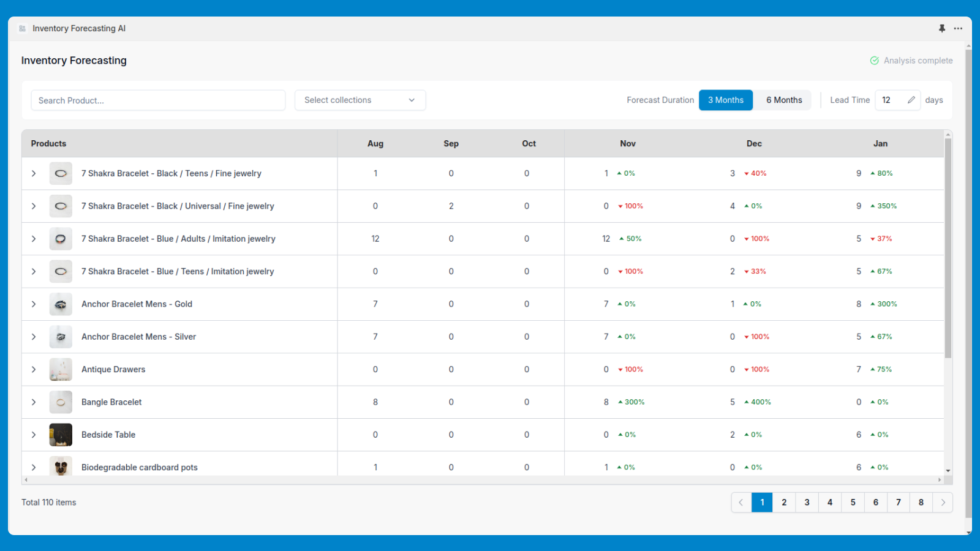Open page 5 in the pagination bar
Viewport: 980px width, 551px height.
[853, 502]
